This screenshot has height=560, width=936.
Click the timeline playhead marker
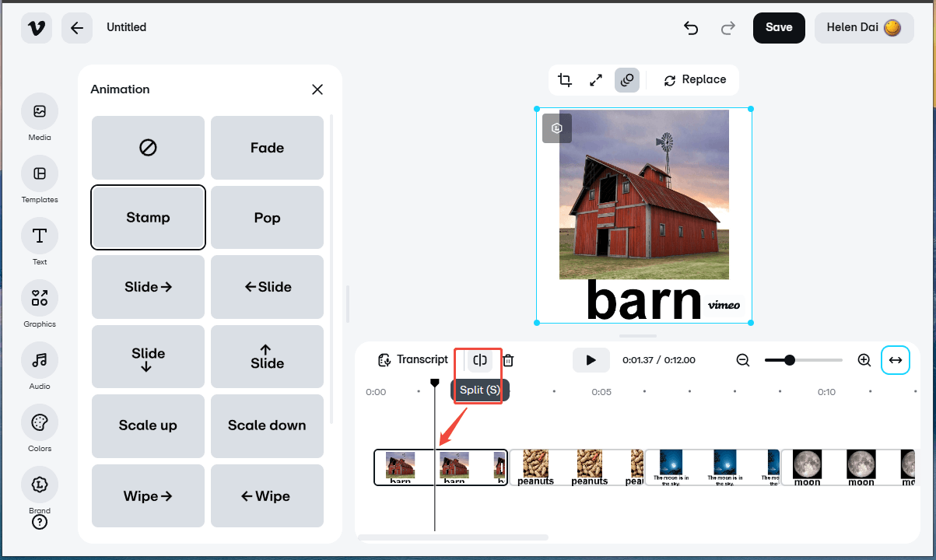coord(435,383)
